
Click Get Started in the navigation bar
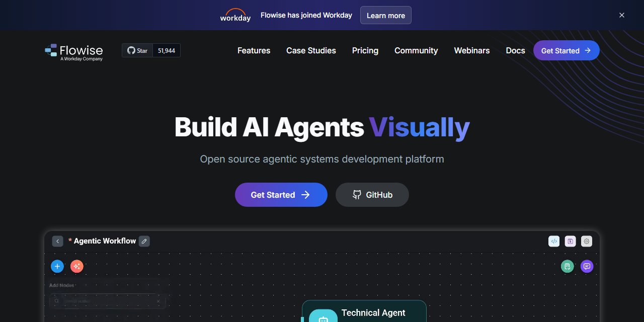tap(567, 50)
